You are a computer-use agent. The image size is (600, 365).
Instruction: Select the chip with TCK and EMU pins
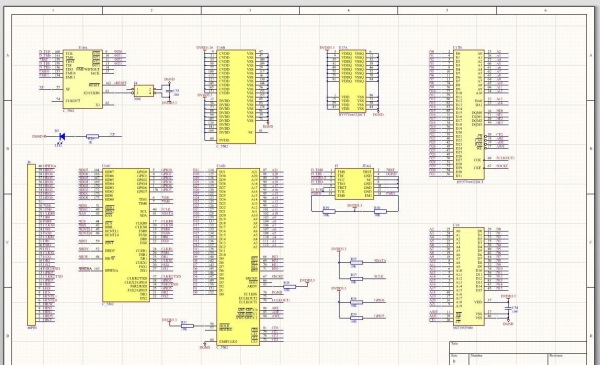click(83, 79)
